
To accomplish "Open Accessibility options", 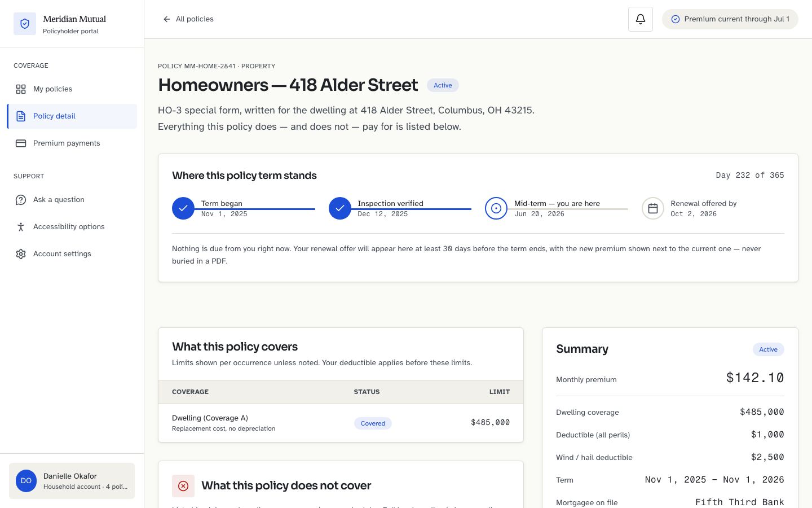I will click(x=72, y=227).
